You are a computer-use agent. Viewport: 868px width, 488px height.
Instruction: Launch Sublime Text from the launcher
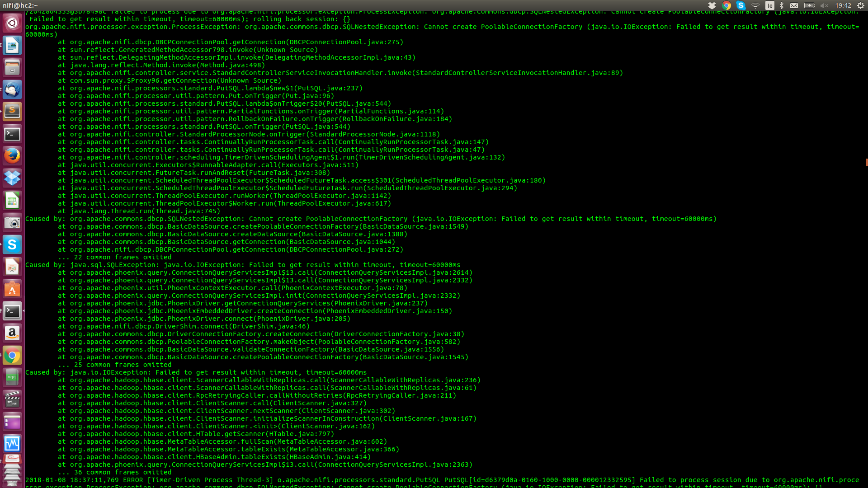pyautogui.click(x=12, y=112)
